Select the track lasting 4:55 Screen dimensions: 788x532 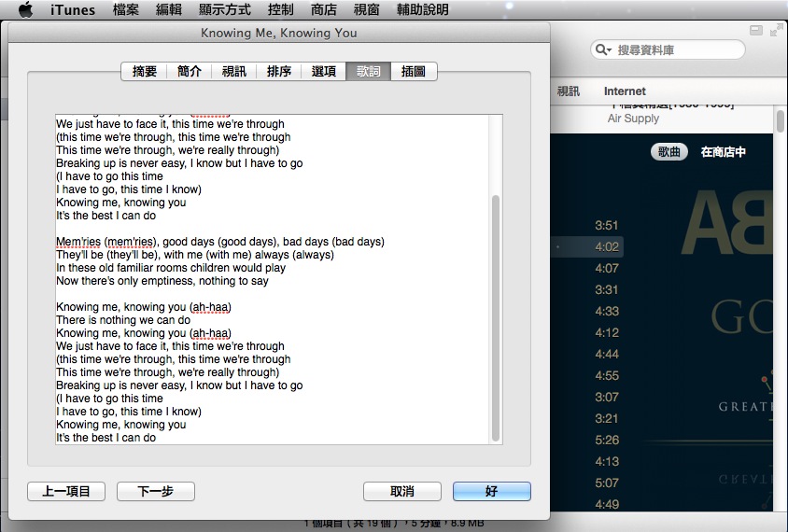point(606,376)
